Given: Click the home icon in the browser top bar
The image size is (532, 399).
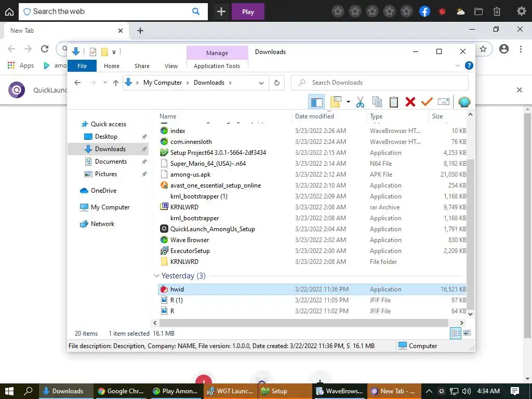Looking at the screenshot, I should 9,11.
